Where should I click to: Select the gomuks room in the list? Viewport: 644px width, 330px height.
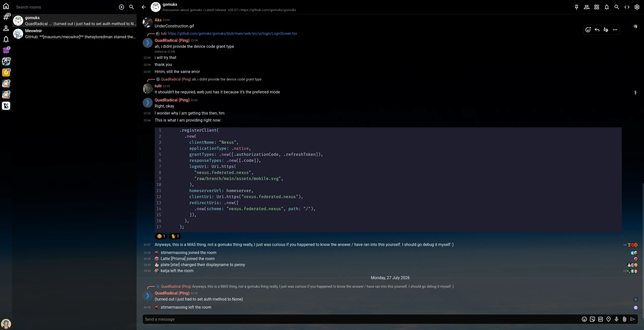[74, 21]
